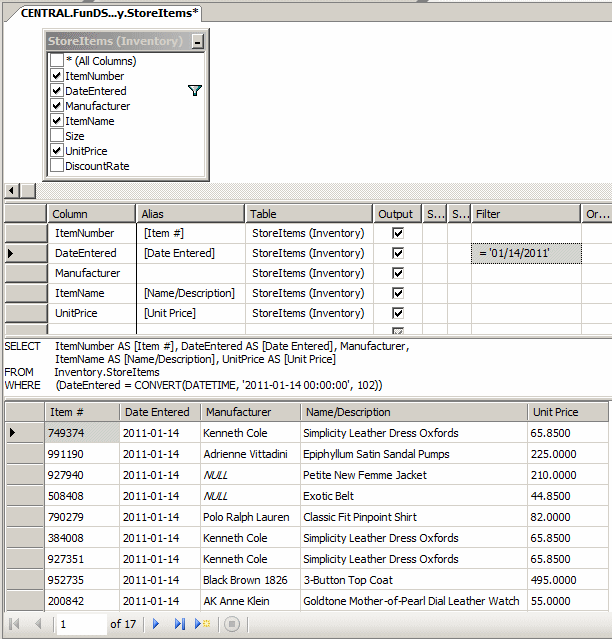The width and height of the screenshot is (612, 639).
Task: Select UnitPrice cell in Column grid
Action: coord(92,313)
